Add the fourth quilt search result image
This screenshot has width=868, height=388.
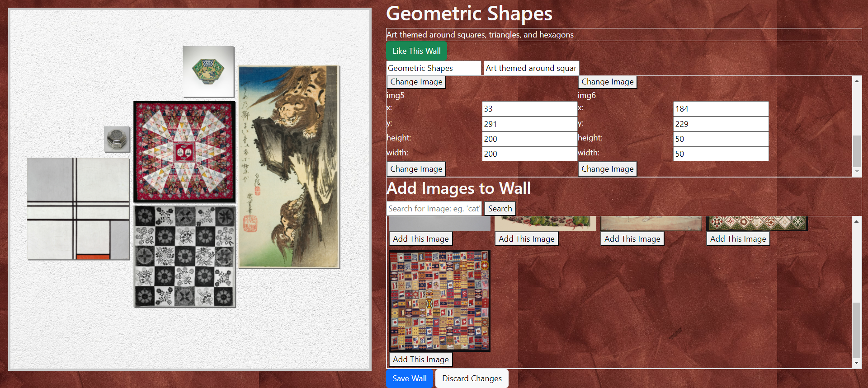738,239
